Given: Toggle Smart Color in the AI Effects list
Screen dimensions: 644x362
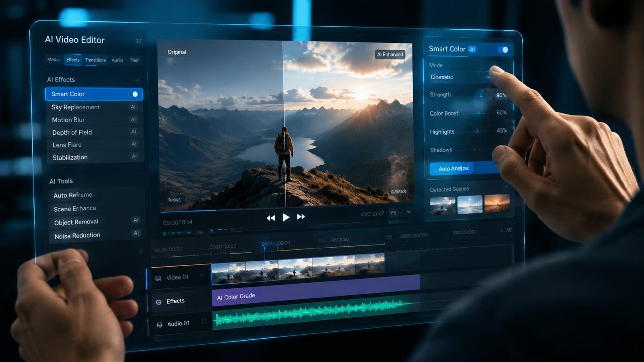Looking at the screenshot, I should (134, 94).
